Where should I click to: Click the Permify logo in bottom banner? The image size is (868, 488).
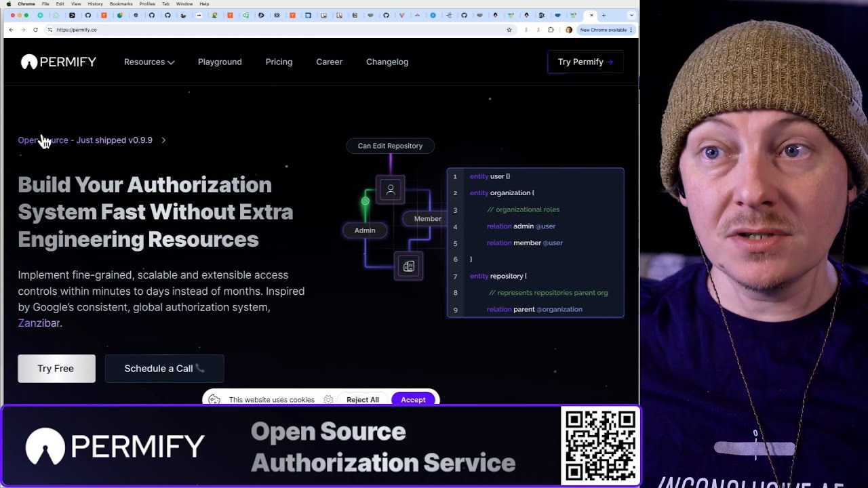(115, 447)
